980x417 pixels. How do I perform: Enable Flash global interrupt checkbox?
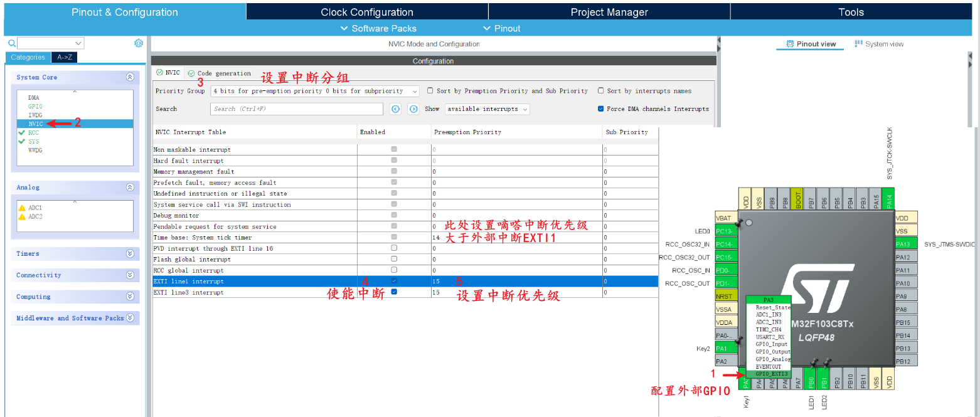394,259
